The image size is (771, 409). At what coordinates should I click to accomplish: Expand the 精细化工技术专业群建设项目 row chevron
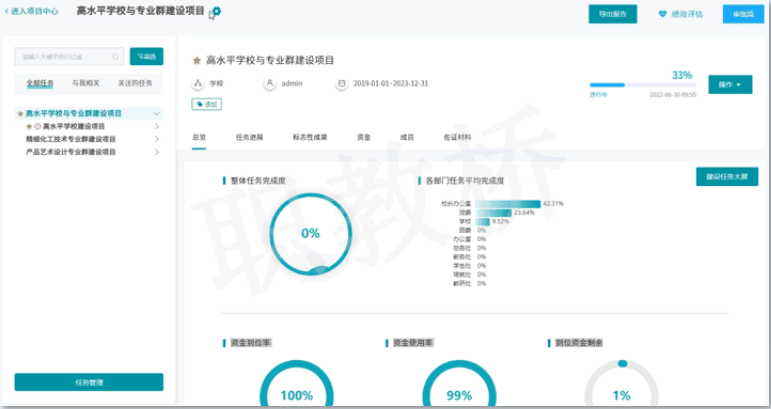tap(157, 139)
